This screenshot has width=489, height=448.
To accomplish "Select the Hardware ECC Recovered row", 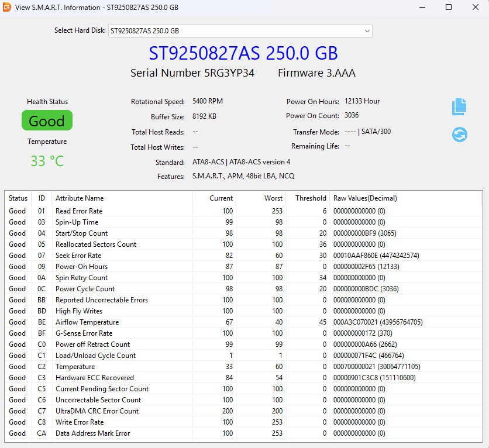I will 243,378.
